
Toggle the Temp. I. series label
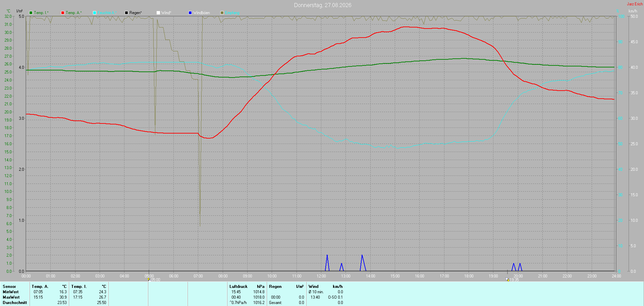pos(41,13)
